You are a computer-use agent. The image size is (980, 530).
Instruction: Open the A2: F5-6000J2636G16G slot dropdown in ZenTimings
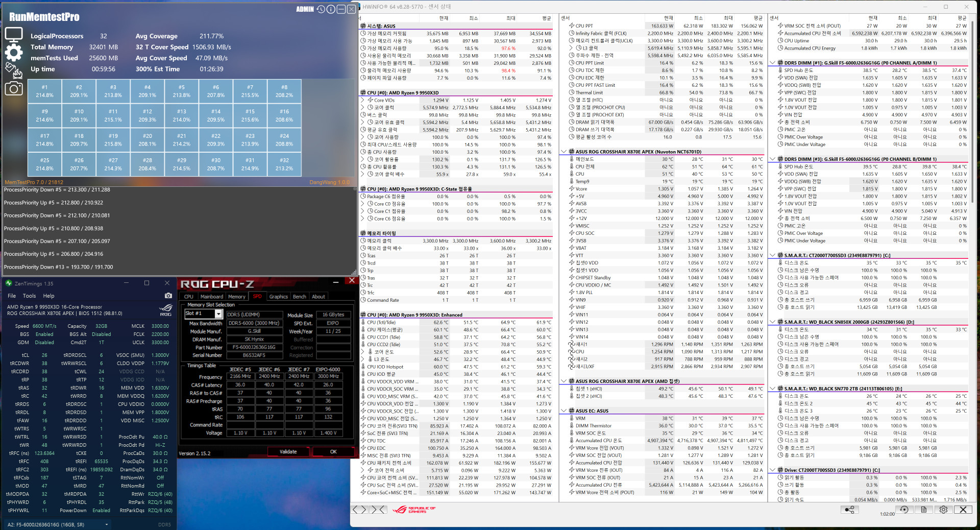[106, 524]
